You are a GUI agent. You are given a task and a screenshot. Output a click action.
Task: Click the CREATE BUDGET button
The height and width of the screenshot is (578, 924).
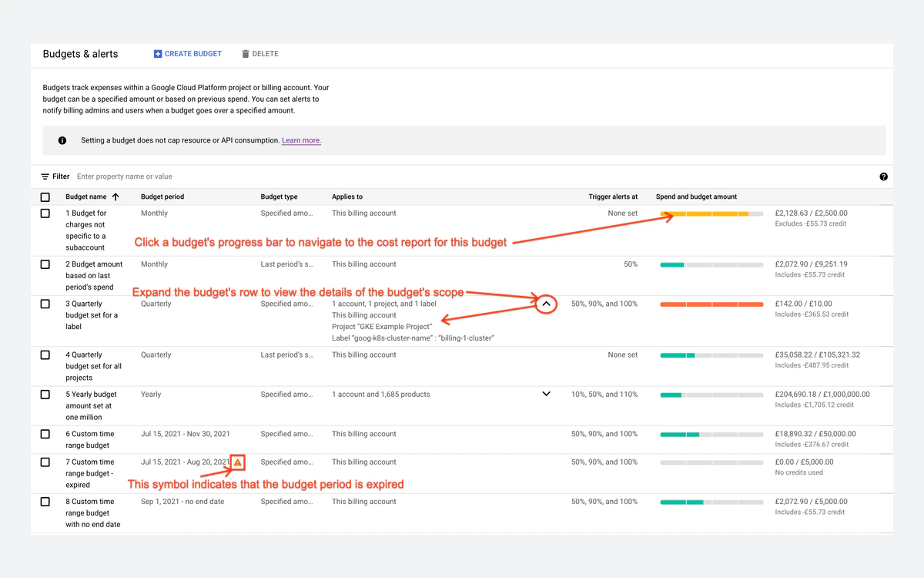[187, 54]
